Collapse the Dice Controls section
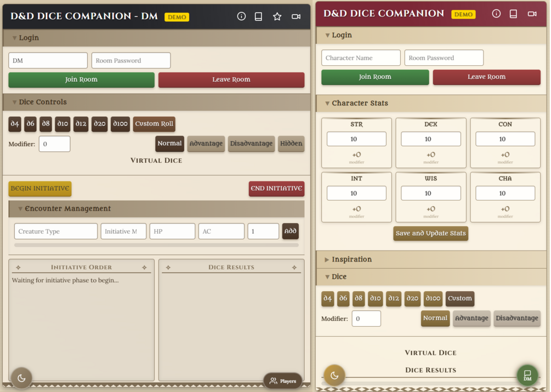The image size is (551, 392). click(156, 102)
